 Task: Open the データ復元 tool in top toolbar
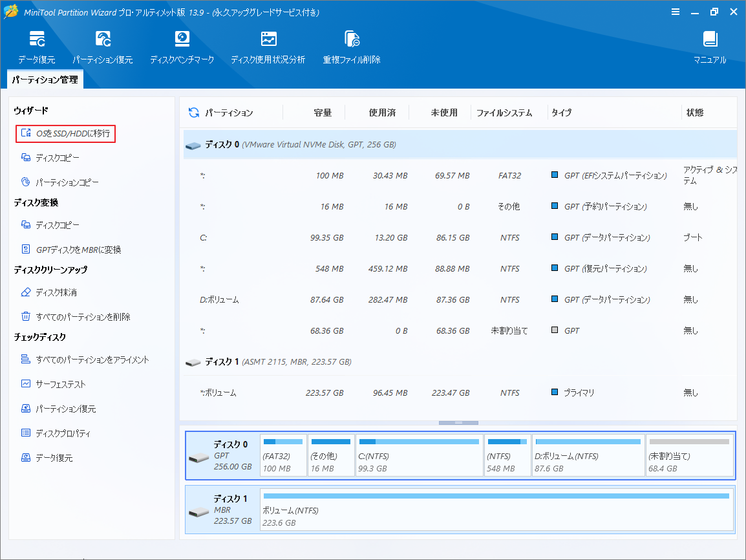click(x=37, y=47)
